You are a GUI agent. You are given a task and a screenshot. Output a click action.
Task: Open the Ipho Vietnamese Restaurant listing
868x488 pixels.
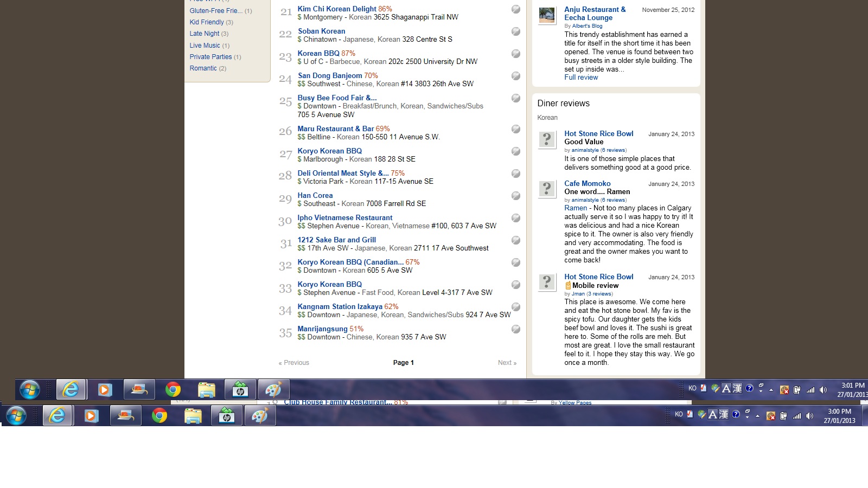coord(345,217)
